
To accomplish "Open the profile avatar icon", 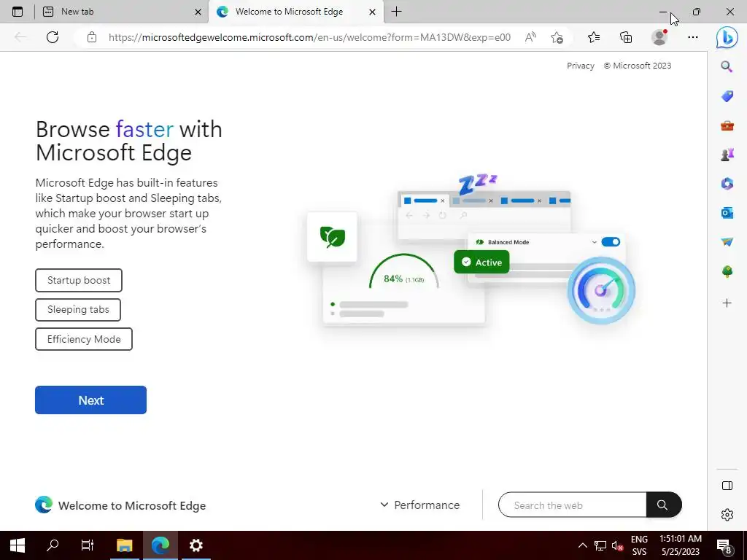I will pyautogui.click(x=659, y=37).
